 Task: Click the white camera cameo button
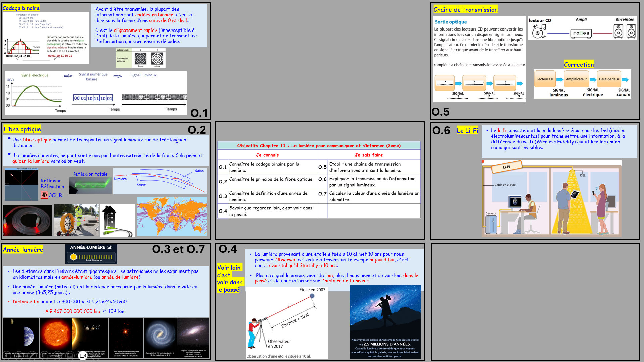click(x=83, y=356)
